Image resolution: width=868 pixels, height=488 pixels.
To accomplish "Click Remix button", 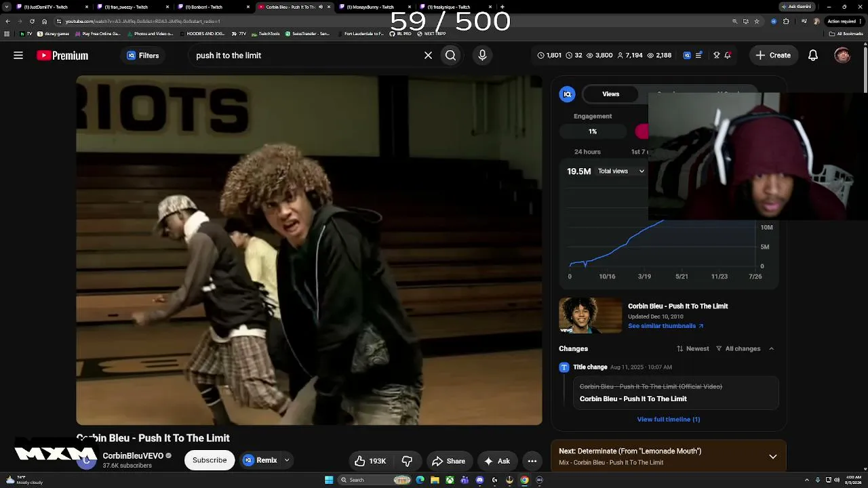I will [261, 460].
